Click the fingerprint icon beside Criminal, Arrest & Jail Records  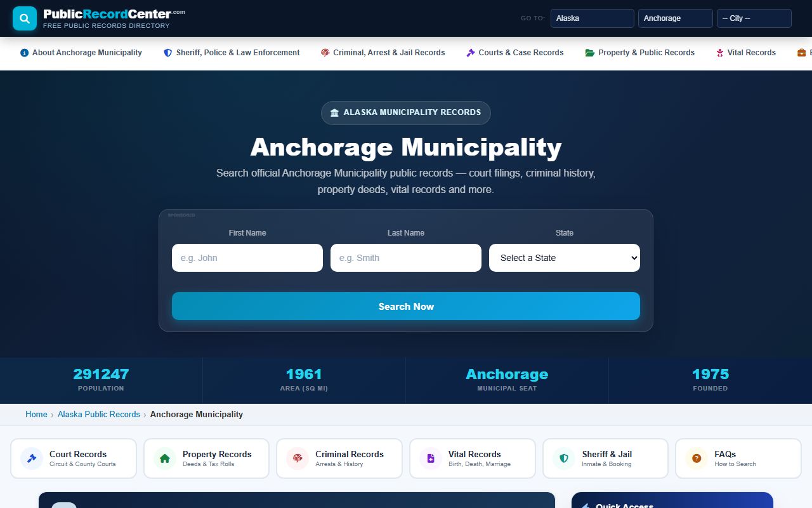(325, 53)
